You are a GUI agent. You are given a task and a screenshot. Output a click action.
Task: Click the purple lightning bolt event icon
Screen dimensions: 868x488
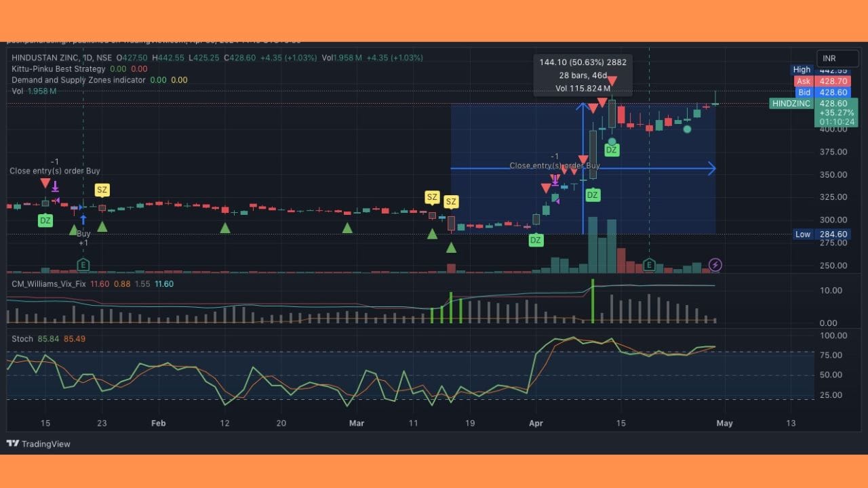pos(715,264)
